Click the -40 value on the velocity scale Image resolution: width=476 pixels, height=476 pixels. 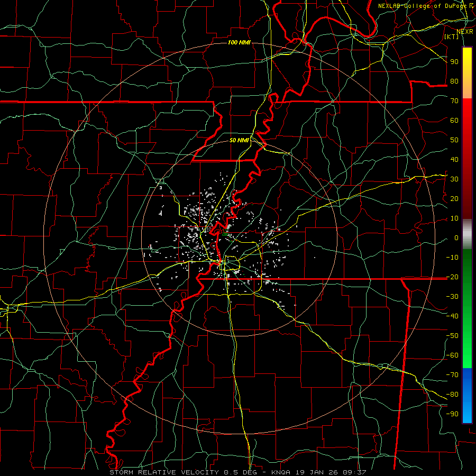point(452,316)
